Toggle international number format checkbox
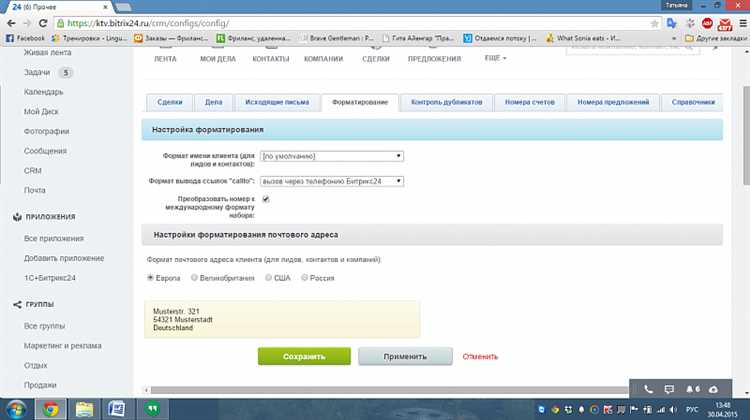Viewport: 750px width, 420px height. pyautogui.click(x=266, y=199)
